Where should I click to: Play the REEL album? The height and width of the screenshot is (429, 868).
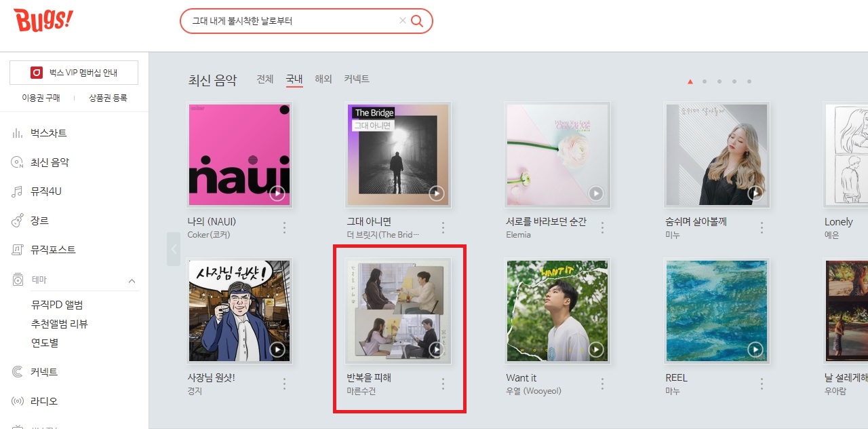pyautogui.click(x=755, y=350)
